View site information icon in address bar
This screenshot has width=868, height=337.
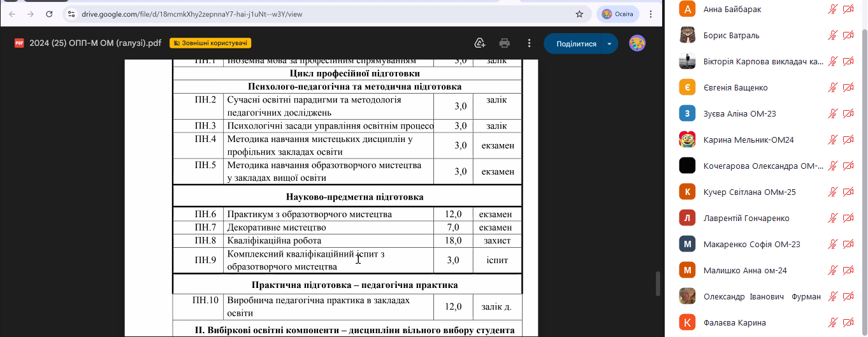coord(71,14)
